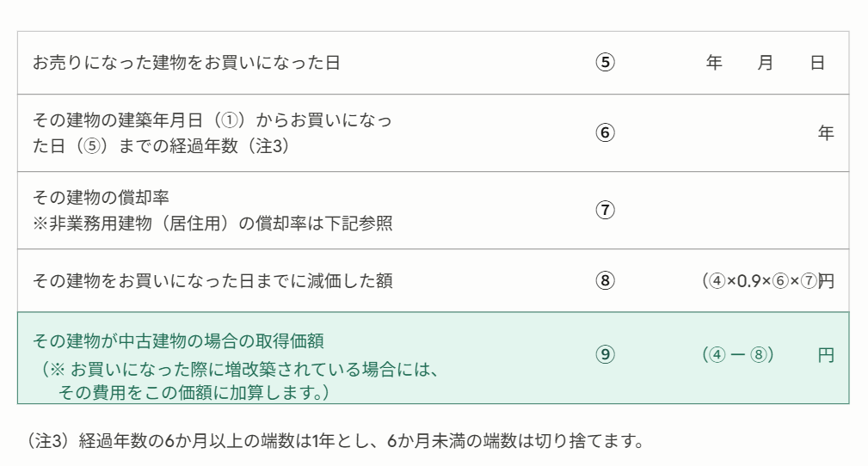The width and height of the screenshot is (868, 466).
Task: Click the circled number ⑧ marker
Action: (x=606, y=280)
